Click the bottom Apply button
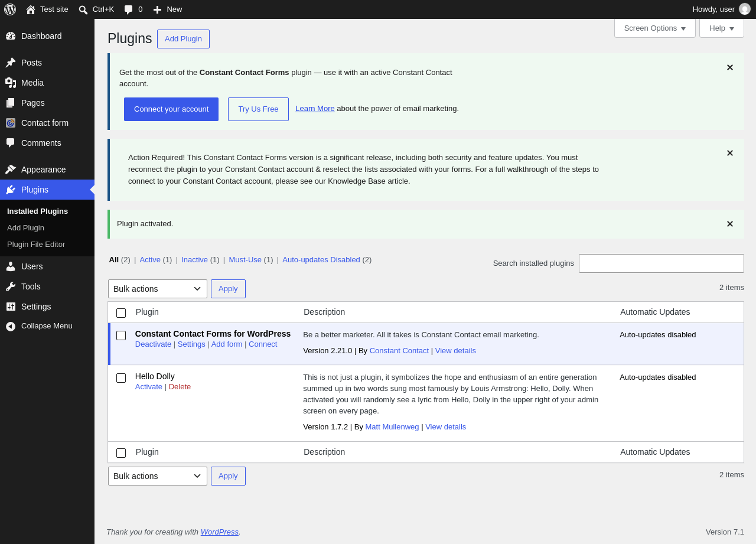Viewport: 756px width, 544px height. pos(228,476)
